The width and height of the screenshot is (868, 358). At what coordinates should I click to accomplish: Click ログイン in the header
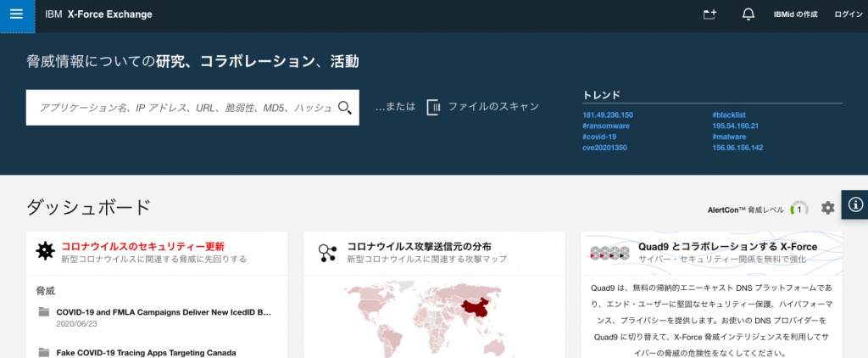pos(848,15)
